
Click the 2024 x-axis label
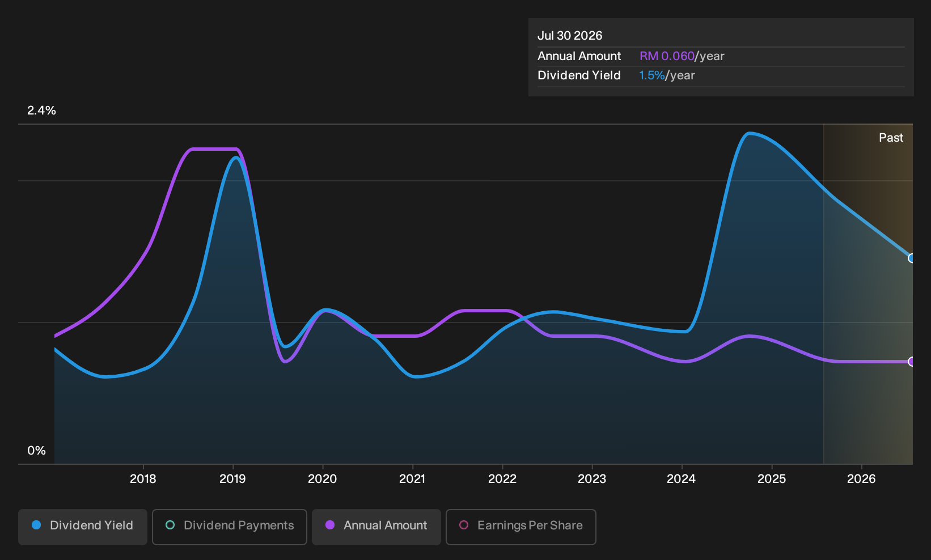pos(681,479)
